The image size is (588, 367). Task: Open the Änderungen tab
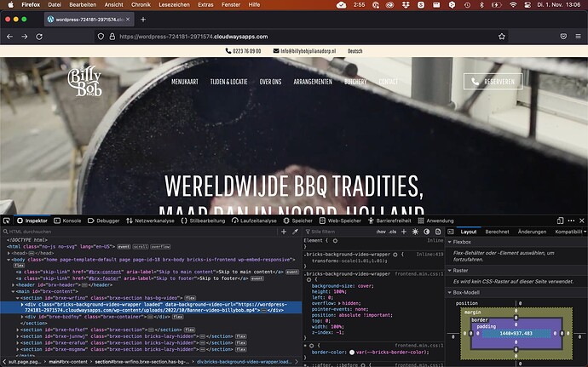pyautogui.click(x=532, y=232)
